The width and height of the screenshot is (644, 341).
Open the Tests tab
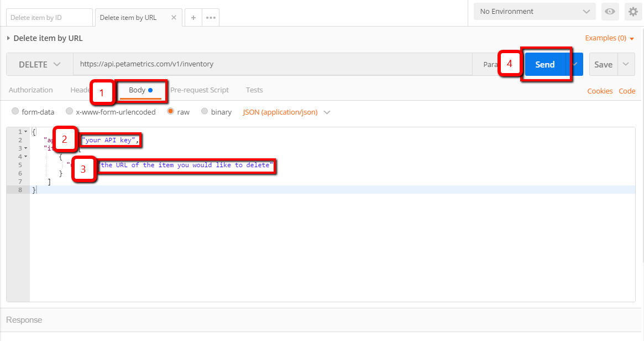(254, 90)
